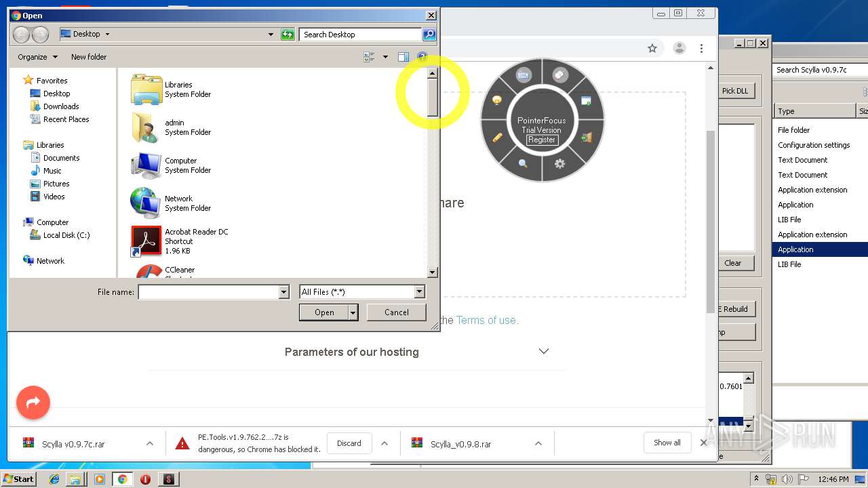The image size is (868, 488).
Task: Click New folder button
Action: pyautogui.click(x=89, y=57)
